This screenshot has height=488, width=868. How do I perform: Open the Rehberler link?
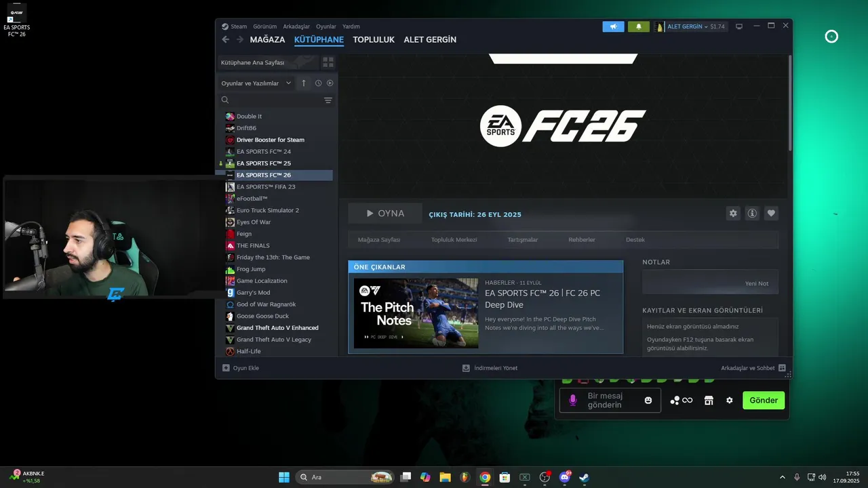click(x=582, y=240)
